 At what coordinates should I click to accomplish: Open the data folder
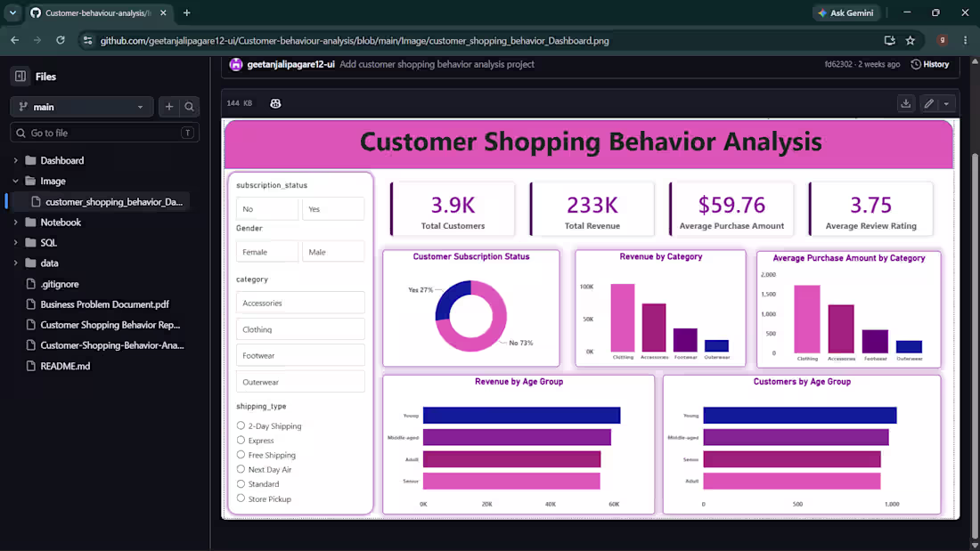click(x=49, y=263)
